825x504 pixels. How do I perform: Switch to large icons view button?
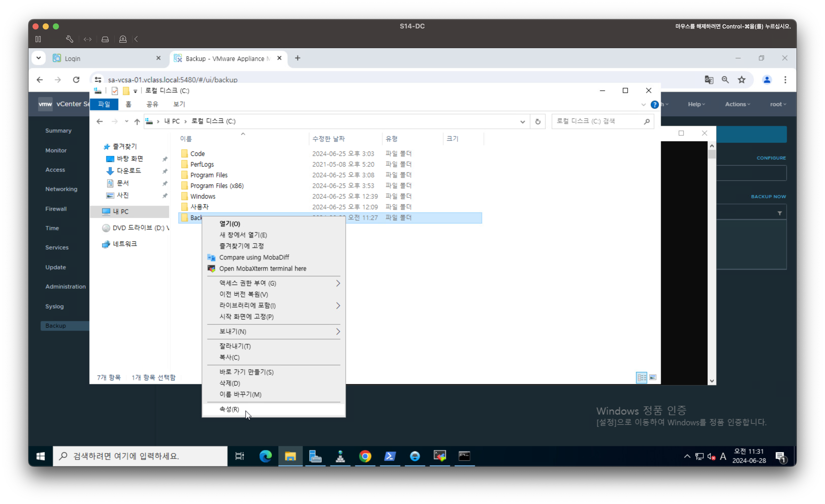pyautogui.click(x=653, y=377)
